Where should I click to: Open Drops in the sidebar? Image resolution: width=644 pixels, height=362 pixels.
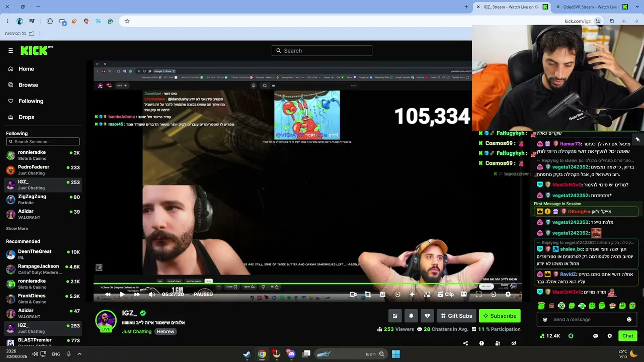pos(26,117)
